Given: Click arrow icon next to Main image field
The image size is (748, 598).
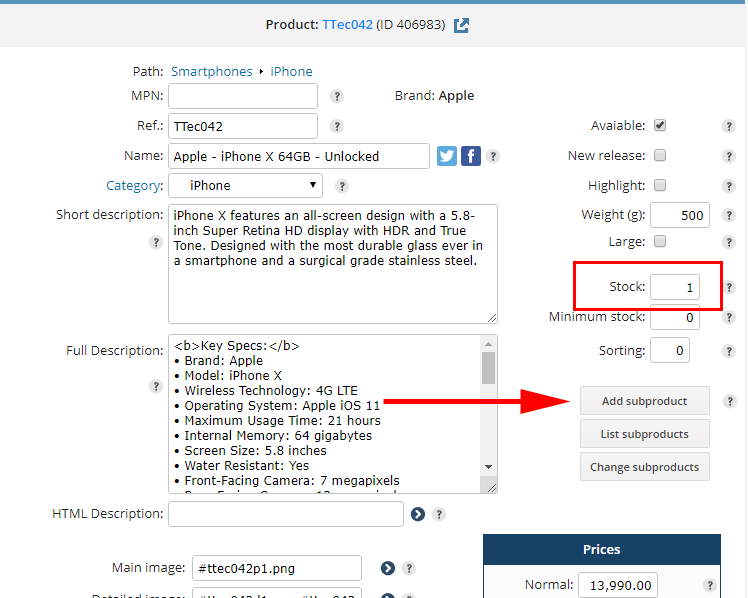Looking at the screenshot, I should tap(388, 568).
